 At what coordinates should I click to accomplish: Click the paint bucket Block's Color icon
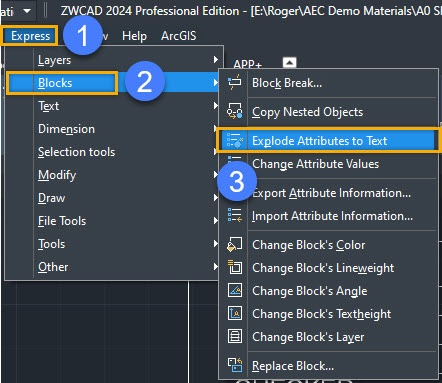coord(235,244)
